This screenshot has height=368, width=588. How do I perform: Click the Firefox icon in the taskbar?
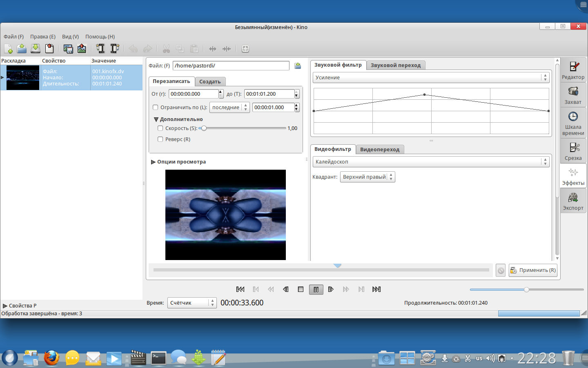pos(51,358)
